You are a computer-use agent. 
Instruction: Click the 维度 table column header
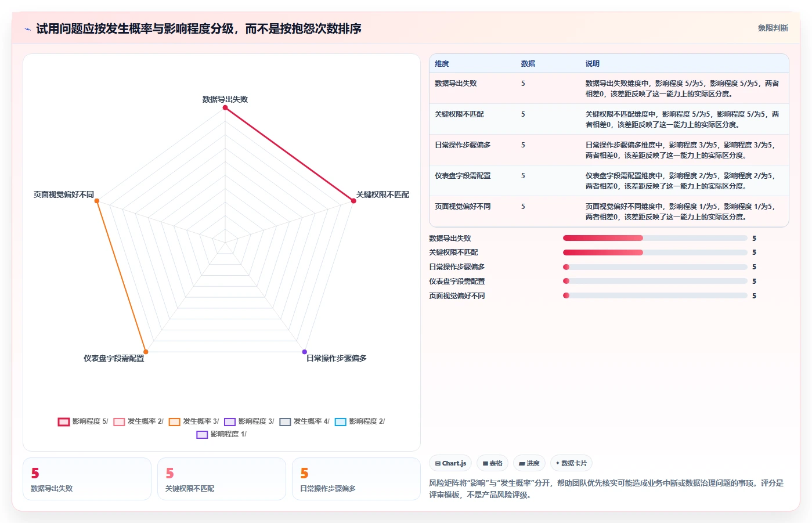442,64
